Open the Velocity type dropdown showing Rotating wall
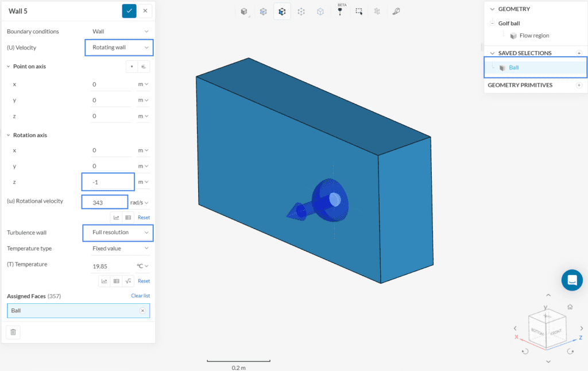588x371 pixels. (x=119, y=47)
